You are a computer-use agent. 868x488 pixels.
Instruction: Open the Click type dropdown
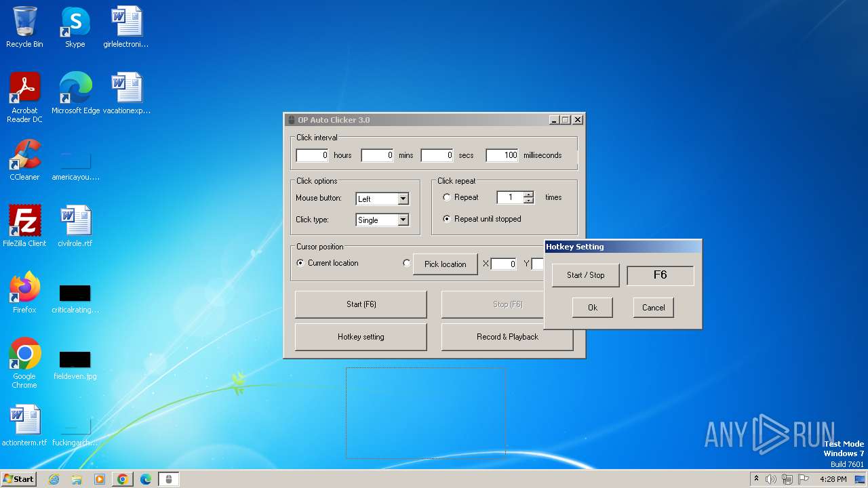[x=403, y=220]
